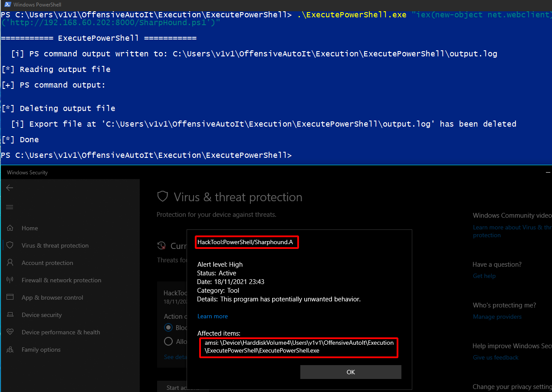
Task: Click the HackTool:PowerShell/Sharphound.A threat name
Action: [245, 242]
